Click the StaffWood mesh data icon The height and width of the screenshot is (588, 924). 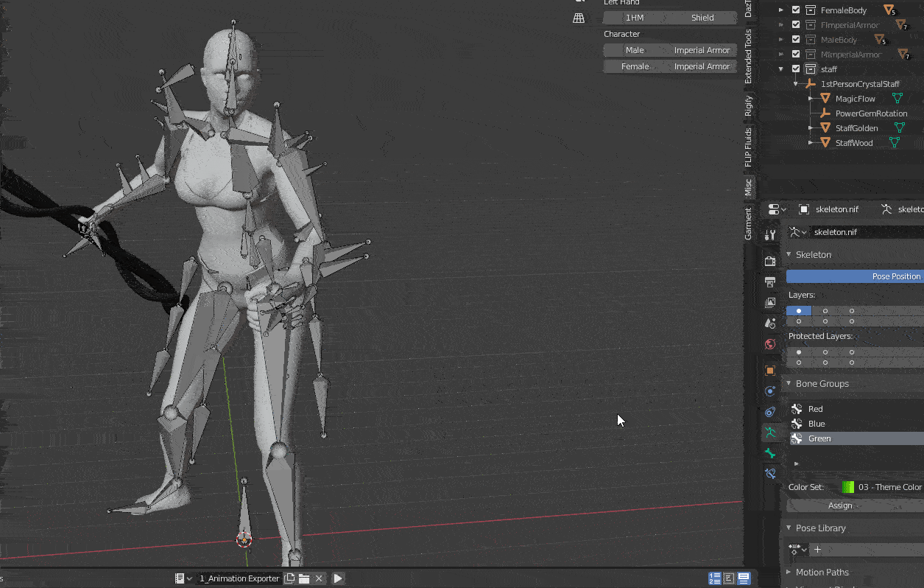[895, 142]
